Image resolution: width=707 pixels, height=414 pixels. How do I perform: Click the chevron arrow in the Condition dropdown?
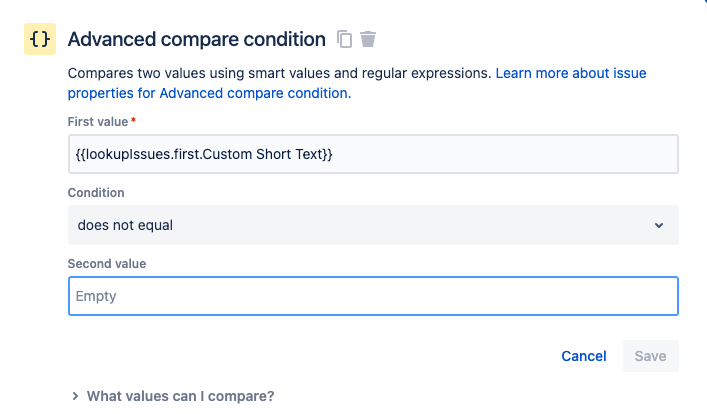tap(659, 225)
